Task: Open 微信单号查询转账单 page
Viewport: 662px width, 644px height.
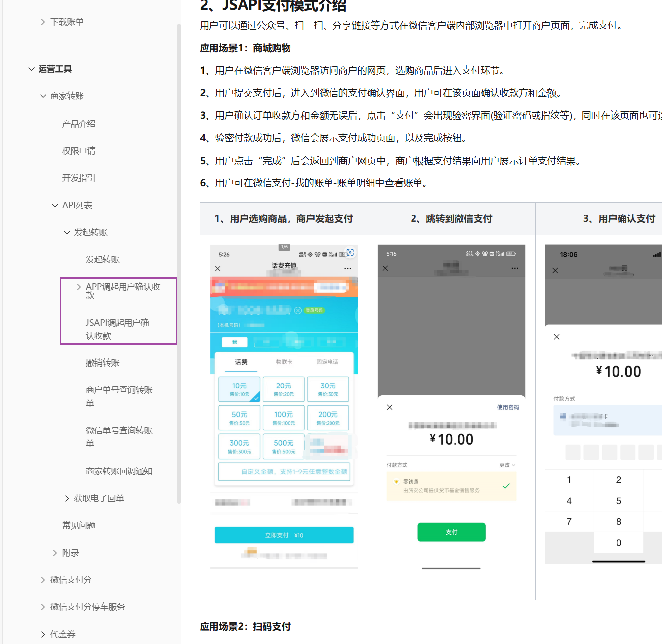Action: [119, 437]
